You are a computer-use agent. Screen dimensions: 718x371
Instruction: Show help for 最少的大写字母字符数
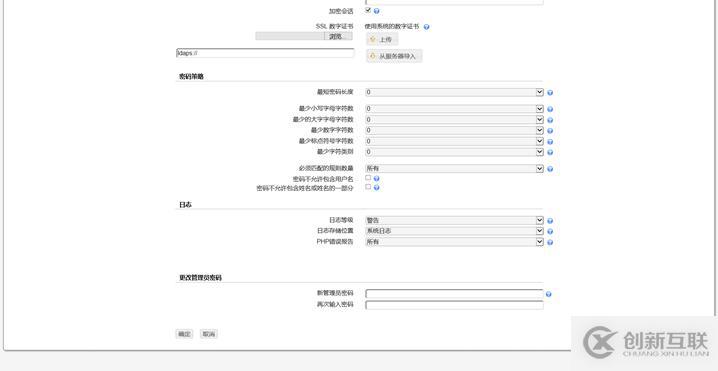click(550, 120)
